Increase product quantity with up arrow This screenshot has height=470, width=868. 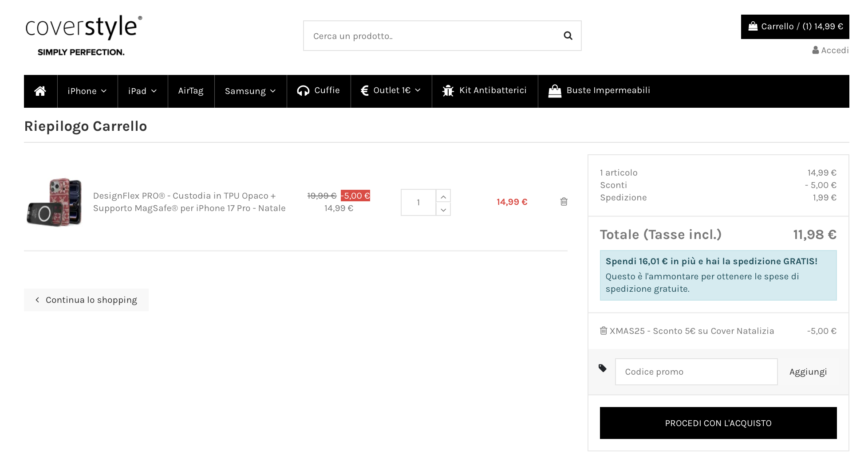click(443, 196)
